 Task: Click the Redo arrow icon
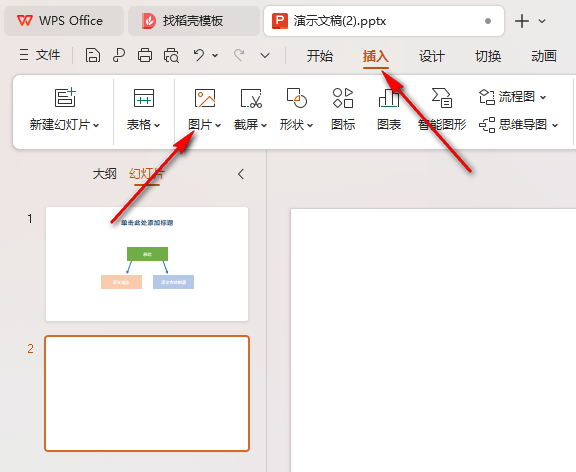239,55
